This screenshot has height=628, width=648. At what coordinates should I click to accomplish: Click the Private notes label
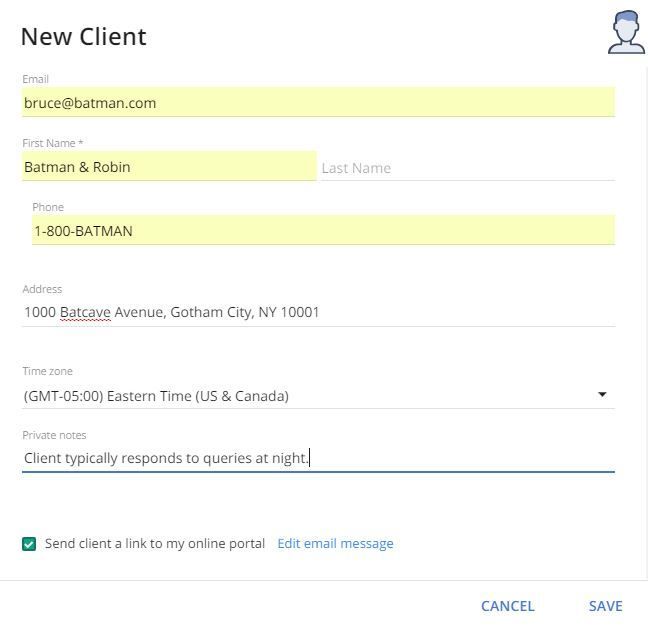[54, 435]
